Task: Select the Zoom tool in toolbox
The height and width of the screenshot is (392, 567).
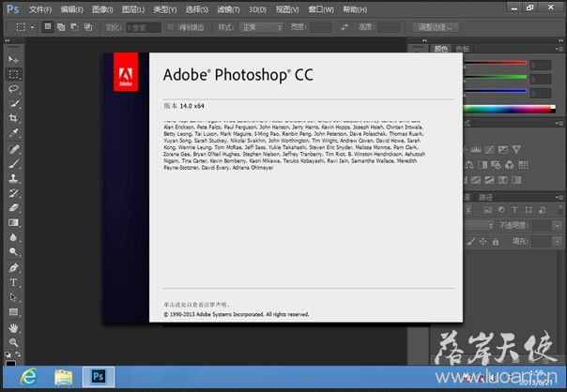Action: pos(14,342)
